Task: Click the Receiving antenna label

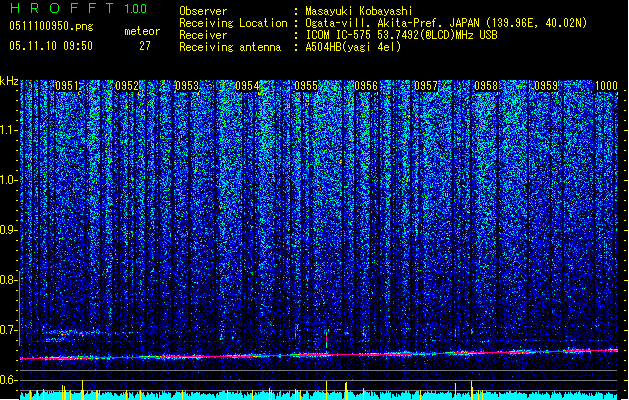Action: click(x=230, y=47)
